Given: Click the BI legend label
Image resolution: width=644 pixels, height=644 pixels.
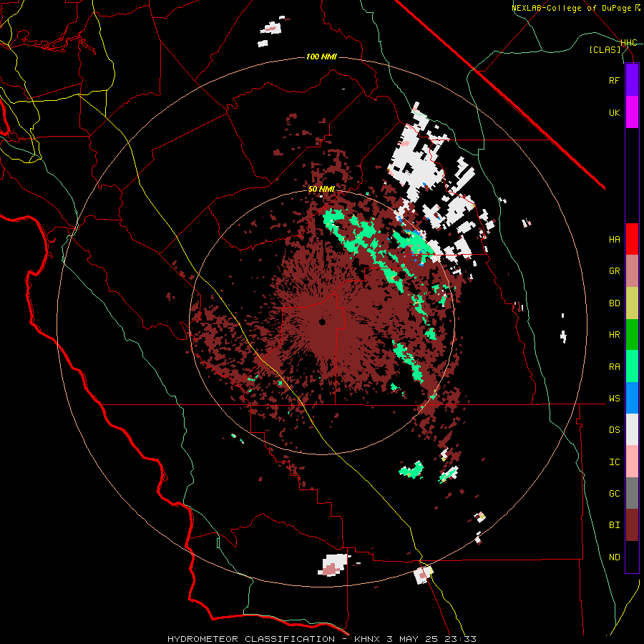Looking at the screenshot, I should (x=614, y=525).
